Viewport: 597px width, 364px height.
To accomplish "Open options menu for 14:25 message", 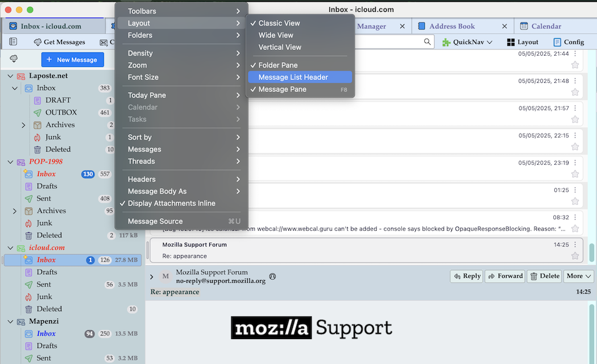I will pos(575,245).
